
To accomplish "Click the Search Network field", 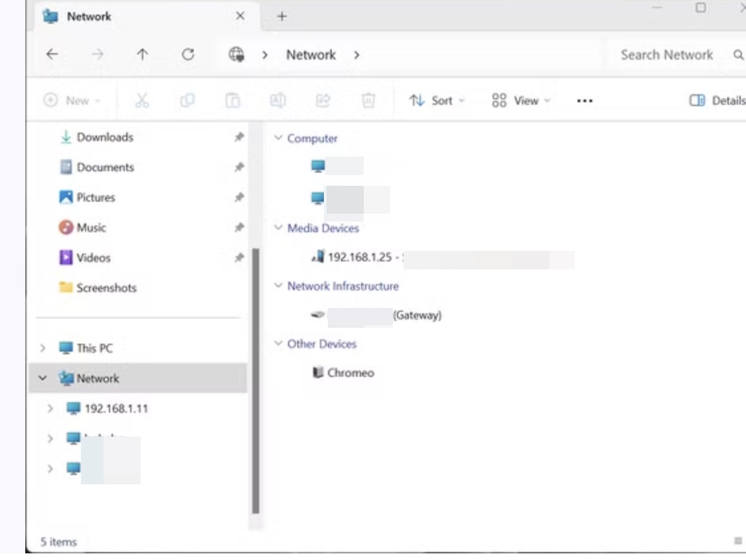I will [666, 54].
